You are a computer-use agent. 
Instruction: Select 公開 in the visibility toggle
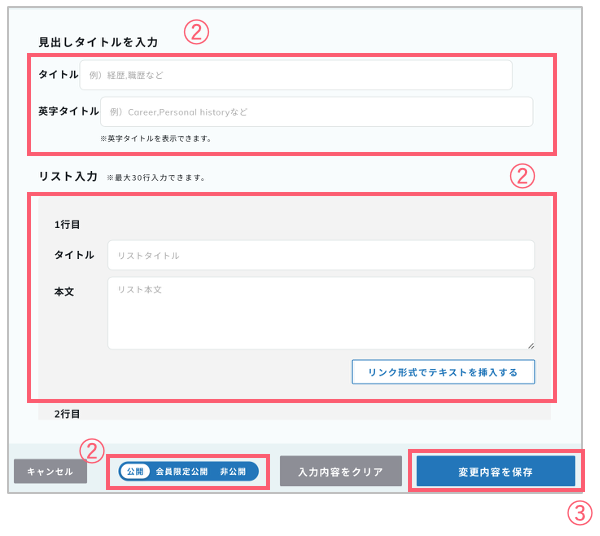coord(135,471)
